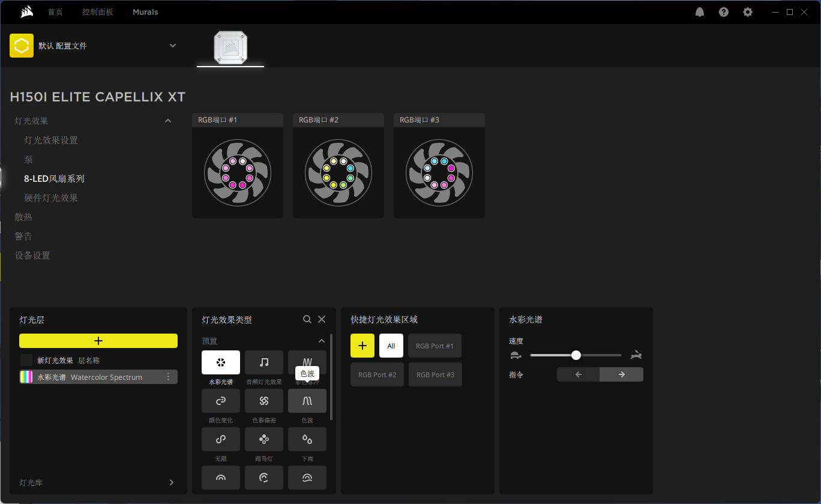Switch to the Murals tab
821x504 pixels.
[145, 11]
